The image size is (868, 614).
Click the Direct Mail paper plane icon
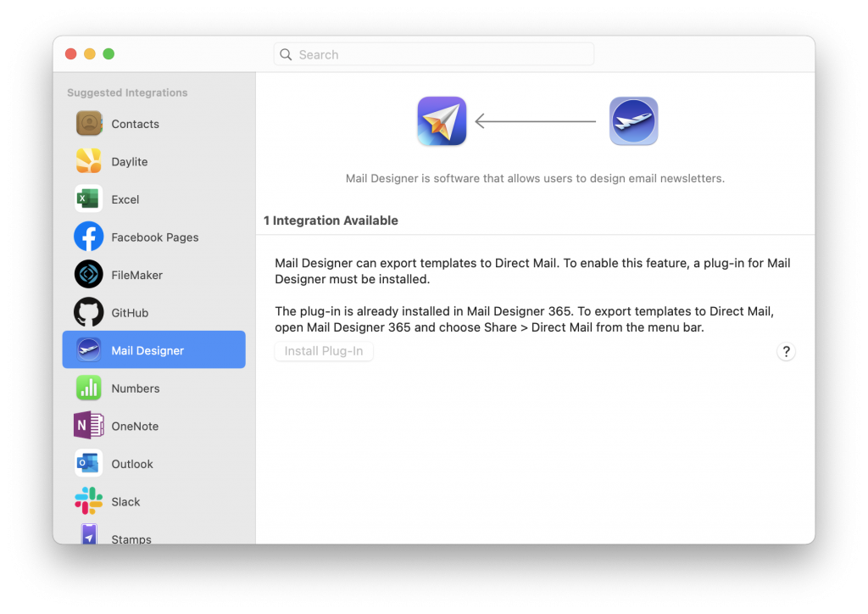(442, 121)
